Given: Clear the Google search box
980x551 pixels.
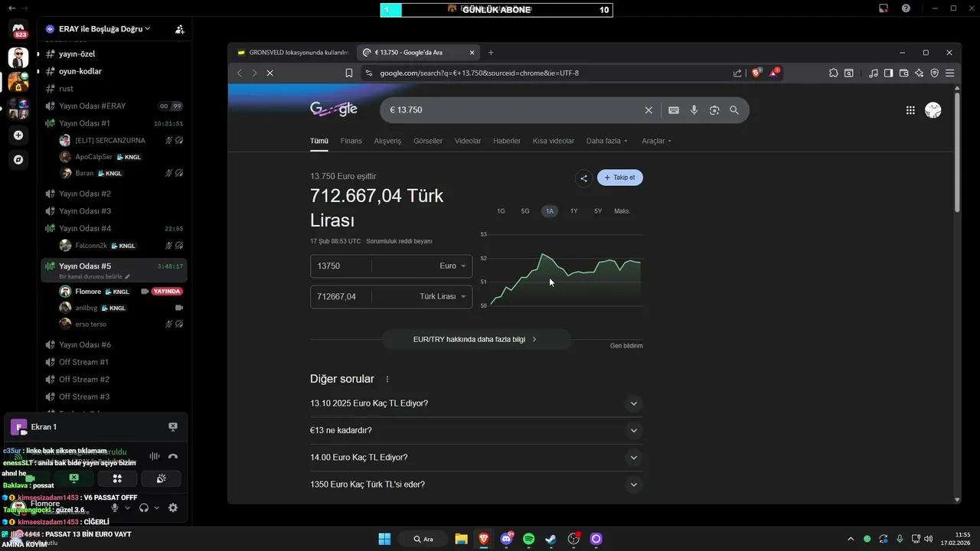Looking at the screenshot, I should (x=648, y=110).
